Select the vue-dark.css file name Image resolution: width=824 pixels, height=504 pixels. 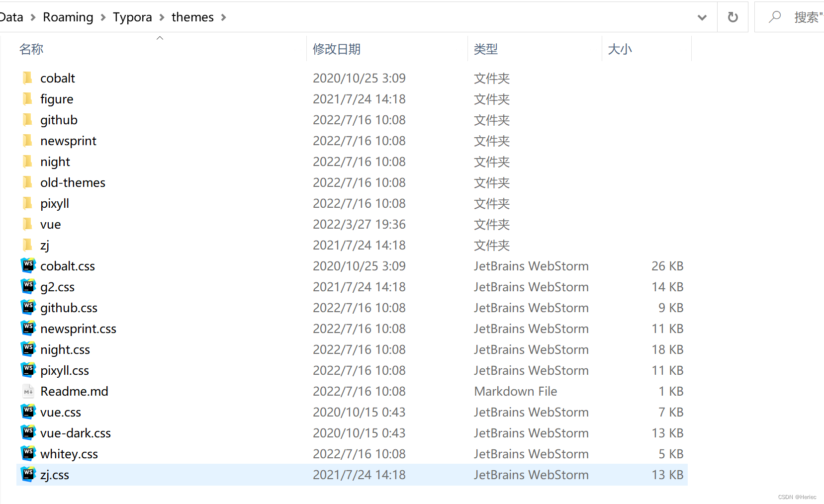click(x=76, y=433)
